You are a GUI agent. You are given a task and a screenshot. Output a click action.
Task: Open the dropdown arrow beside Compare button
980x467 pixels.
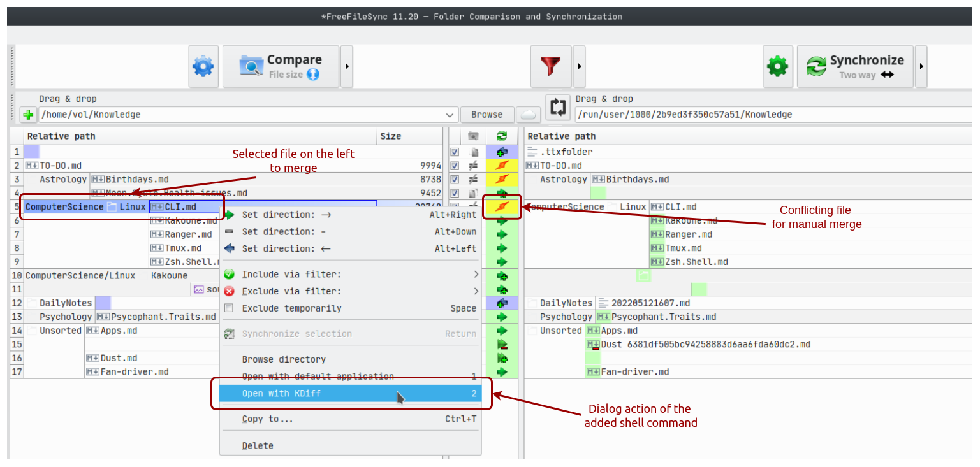(x=346, y=66)
